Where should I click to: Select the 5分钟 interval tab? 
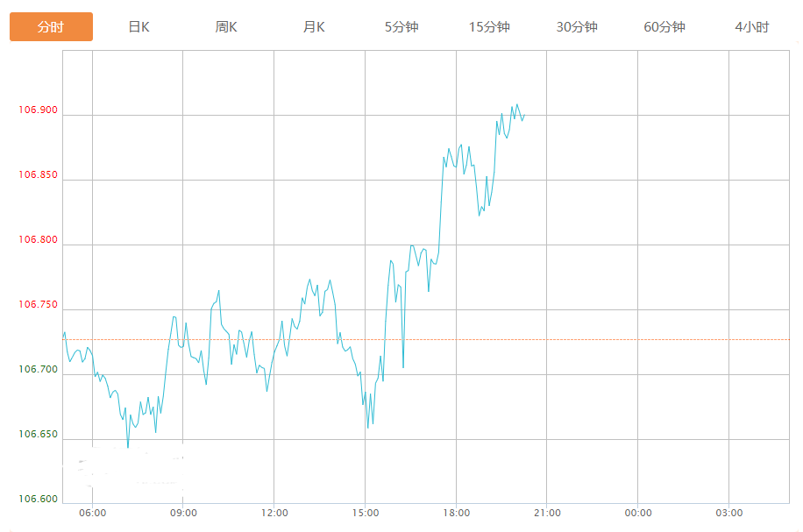tap(401, 27)
